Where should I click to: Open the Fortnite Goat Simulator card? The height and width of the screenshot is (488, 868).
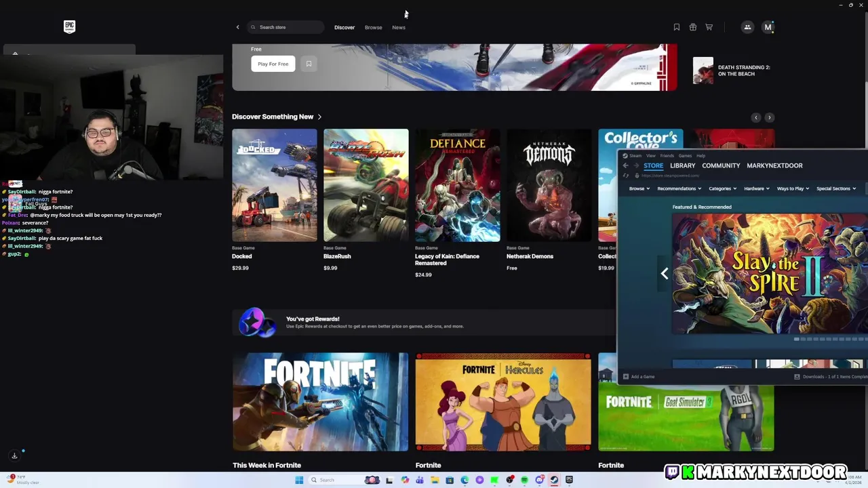pyautogui.click(x=686, y=417)
